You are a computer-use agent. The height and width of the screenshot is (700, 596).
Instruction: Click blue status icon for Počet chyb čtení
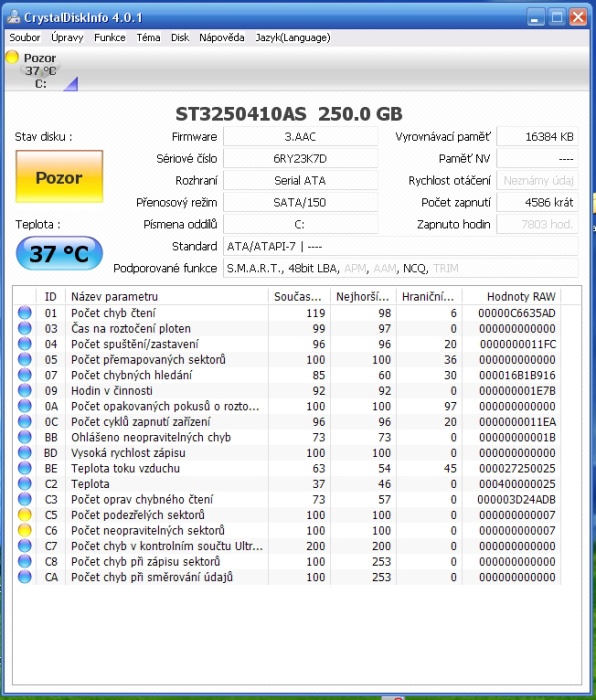click(x=25, y=312)
